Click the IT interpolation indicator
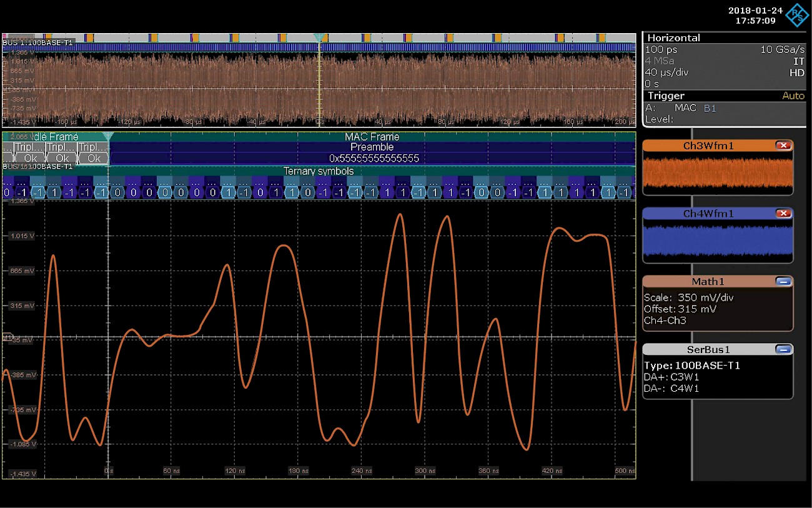The image size is (812, 508). tap(799, 61)
